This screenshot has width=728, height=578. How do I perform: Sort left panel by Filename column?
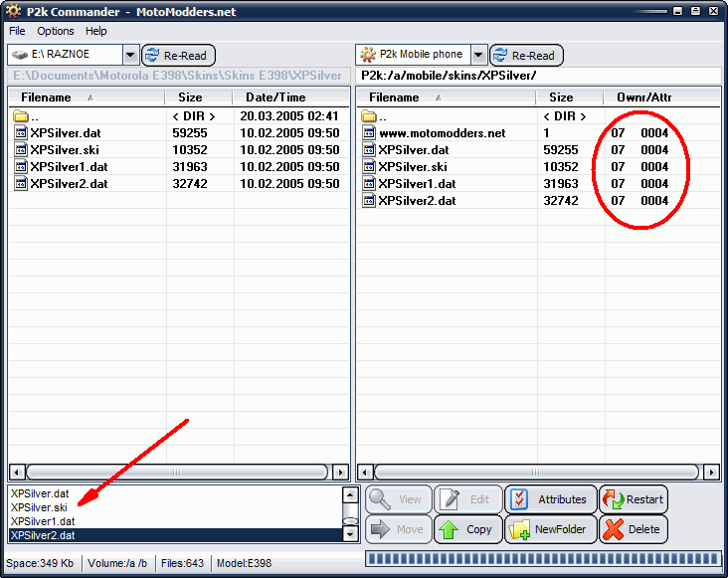click(87, 97)
